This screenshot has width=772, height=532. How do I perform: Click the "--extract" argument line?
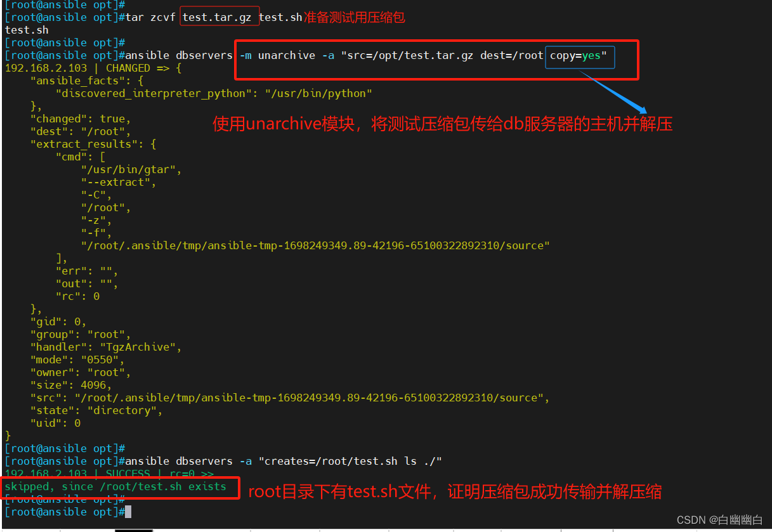pos(118,182)
